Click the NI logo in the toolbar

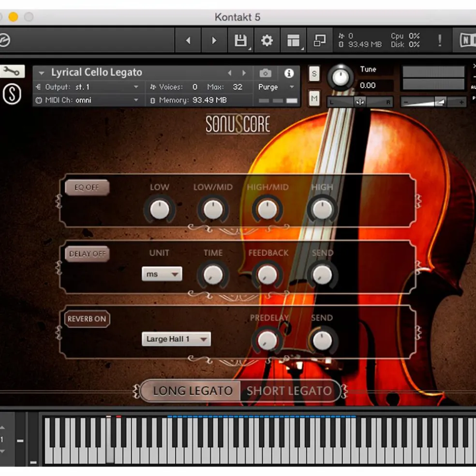pyautogui.click(x=467, y=40)
